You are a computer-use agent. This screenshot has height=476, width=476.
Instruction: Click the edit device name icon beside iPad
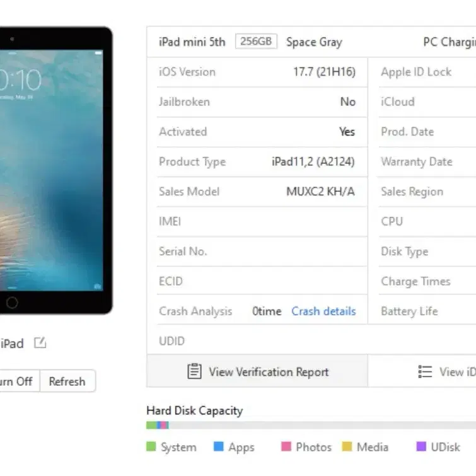coord(40,343)
